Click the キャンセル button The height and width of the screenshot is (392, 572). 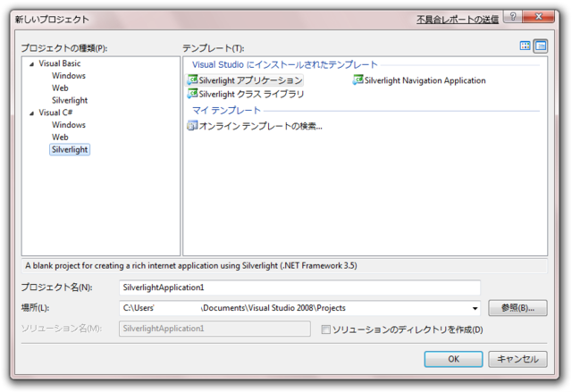(517, 359)
